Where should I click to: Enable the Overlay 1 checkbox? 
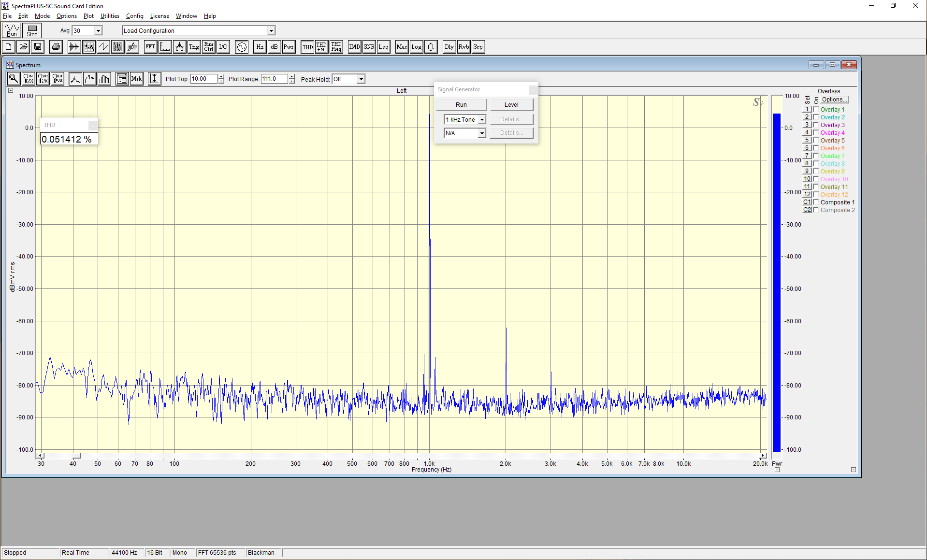point(816,110)
